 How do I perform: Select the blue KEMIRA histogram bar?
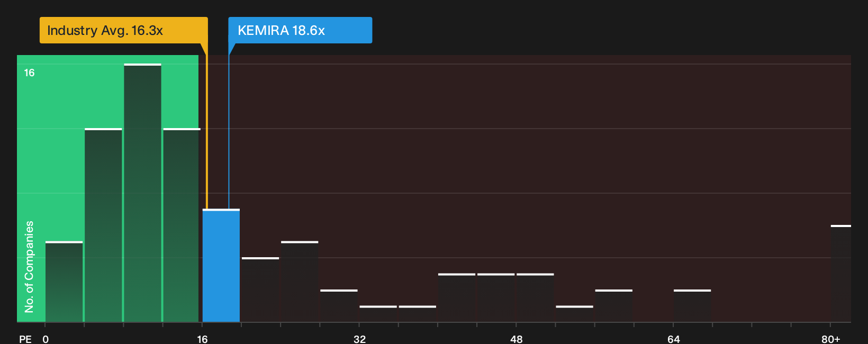click(221, 266)
